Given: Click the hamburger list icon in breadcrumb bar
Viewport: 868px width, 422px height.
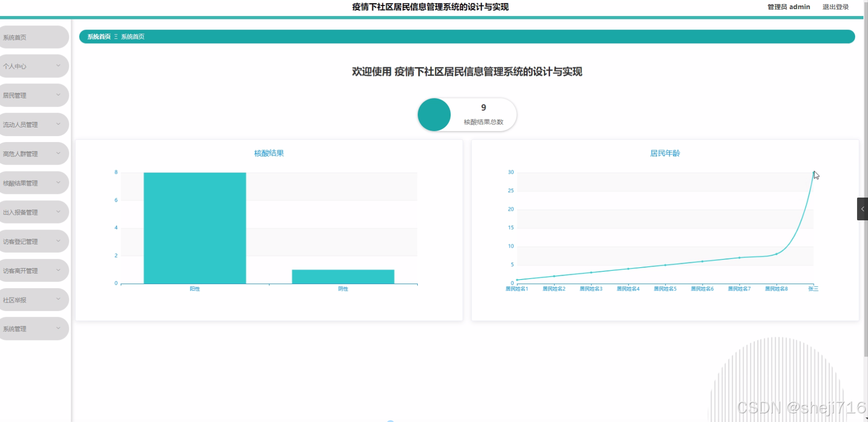Looking at the screenshot, I should [116, 36].
